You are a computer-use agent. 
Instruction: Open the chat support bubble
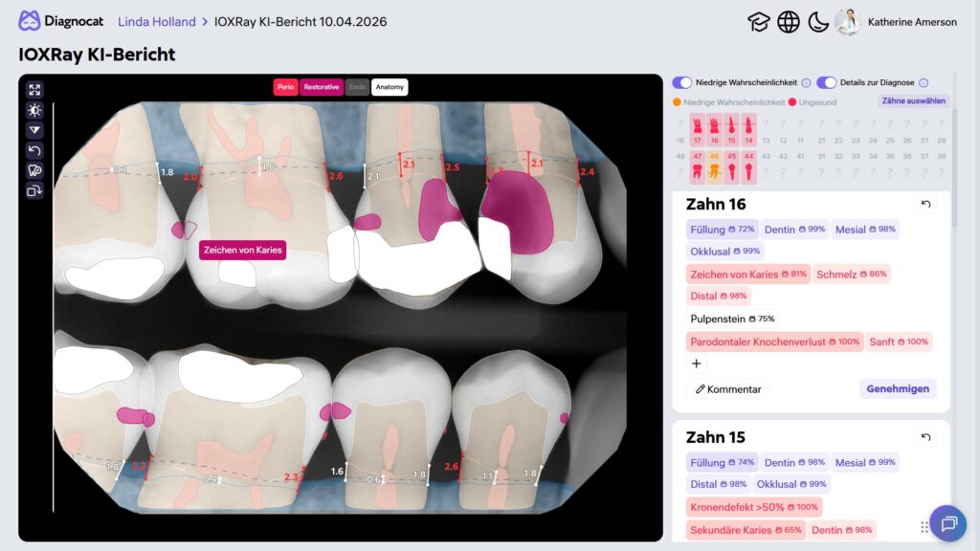click(x=947, y=523)
